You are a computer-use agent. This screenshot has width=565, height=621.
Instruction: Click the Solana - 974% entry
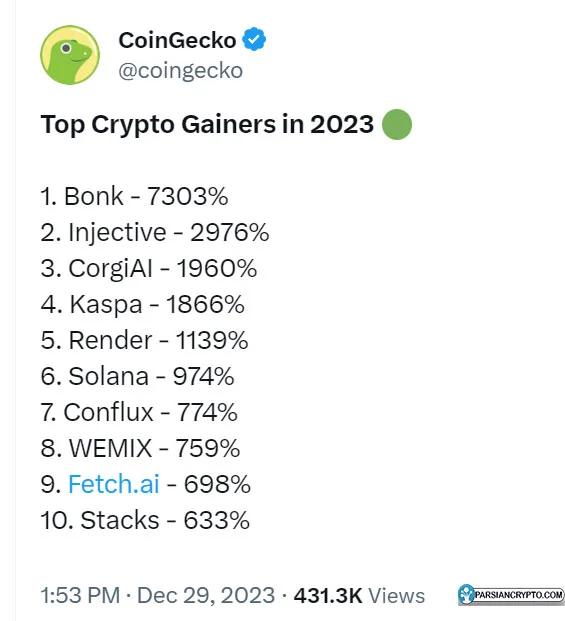[137, 376]
